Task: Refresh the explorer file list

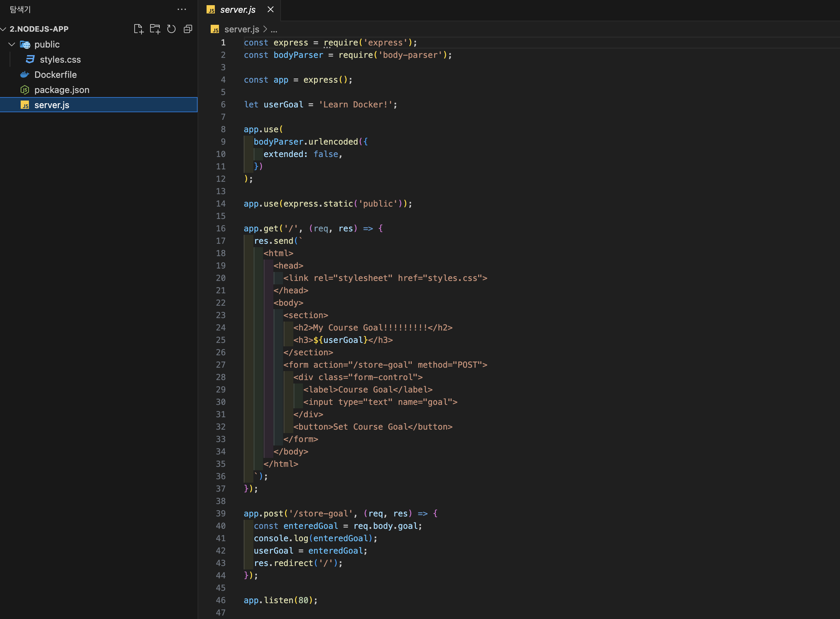Action: (x=171, y=29)
